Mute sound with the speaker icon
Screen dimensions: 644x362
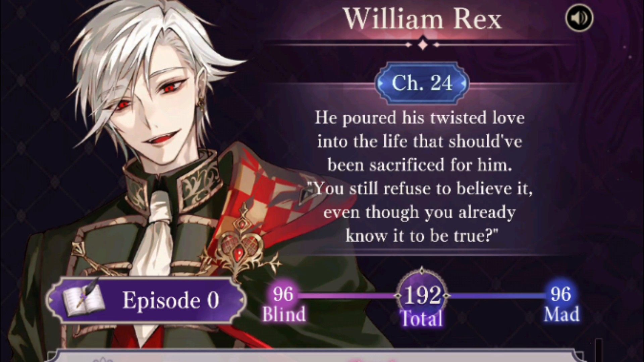(579, 18)
